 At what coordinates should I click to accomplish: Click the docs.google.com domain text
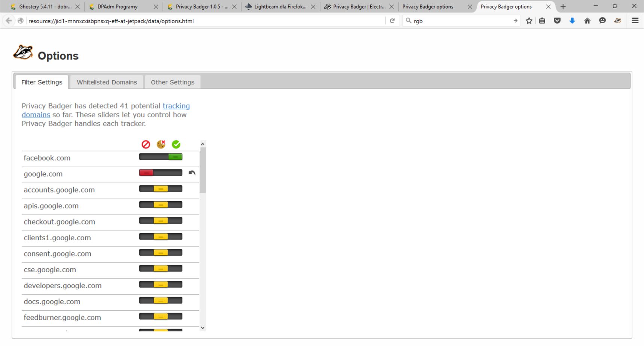coord(52,301)
